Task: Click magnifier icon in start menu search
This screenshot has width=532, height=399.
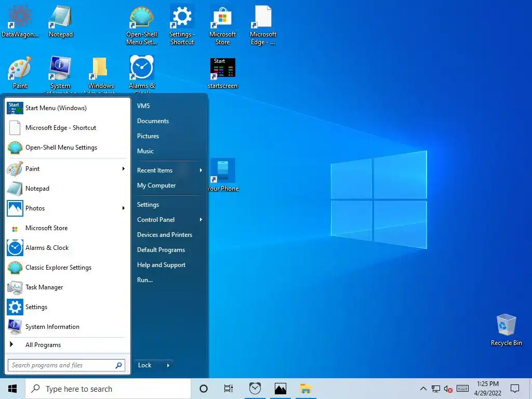Action: [119, 365]
